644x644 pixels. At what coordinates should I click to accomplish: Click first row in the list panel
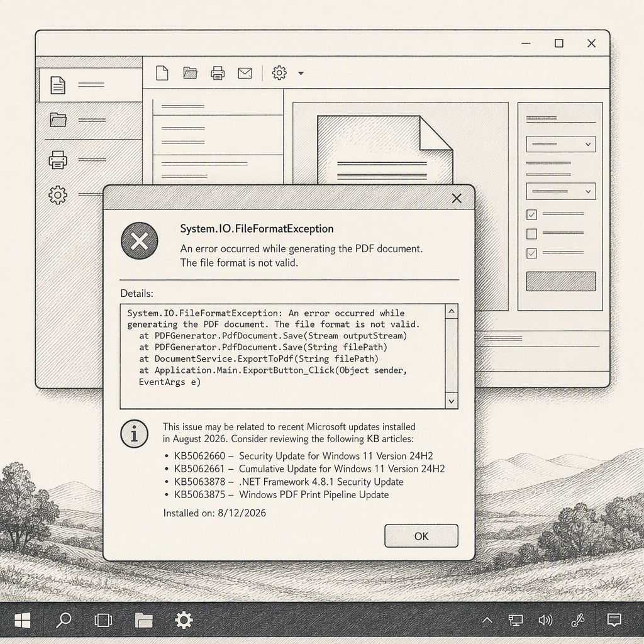(218, 107)
